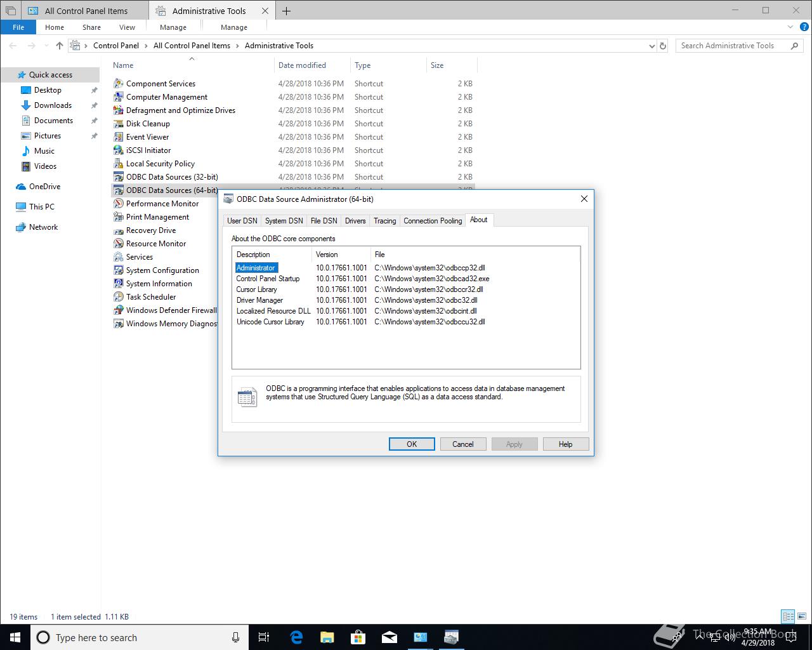The image size is (812, 650).
Task: Select ODBC Data Sources (32-bit) icon
Action: (x=118, y=176)
